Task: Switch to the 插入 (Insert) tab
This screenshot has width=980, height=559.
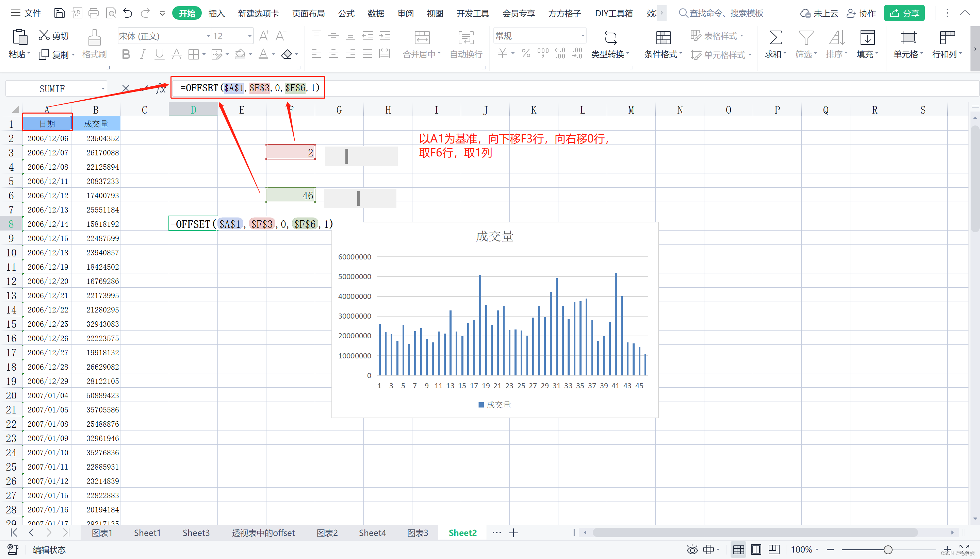Action: tap(216, 14)
